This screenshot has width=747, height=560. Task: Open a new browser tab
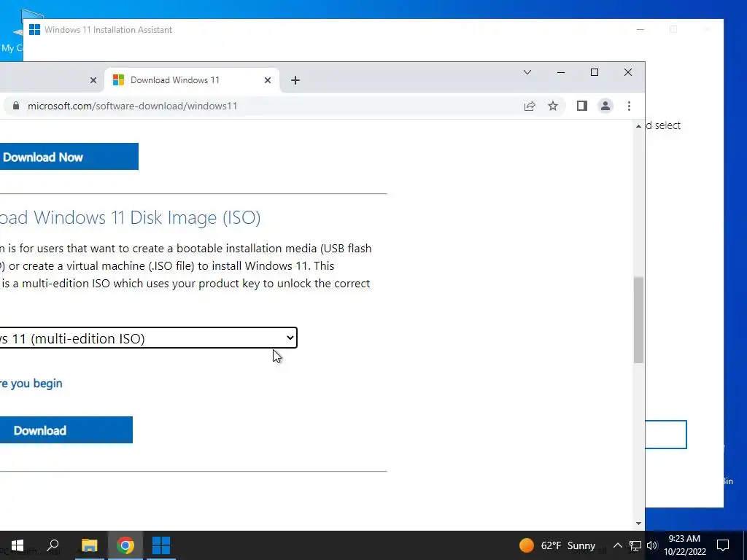(295, 80)
